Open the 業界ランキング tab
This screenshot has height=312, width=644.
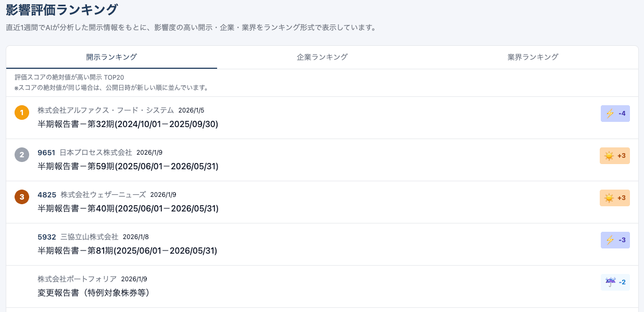(x=533, y=57)
